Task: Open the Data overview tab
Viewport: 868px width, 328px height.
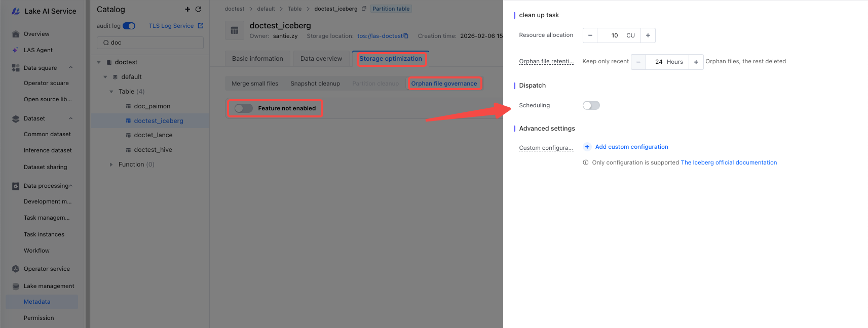Action: (x=321, y=59)
